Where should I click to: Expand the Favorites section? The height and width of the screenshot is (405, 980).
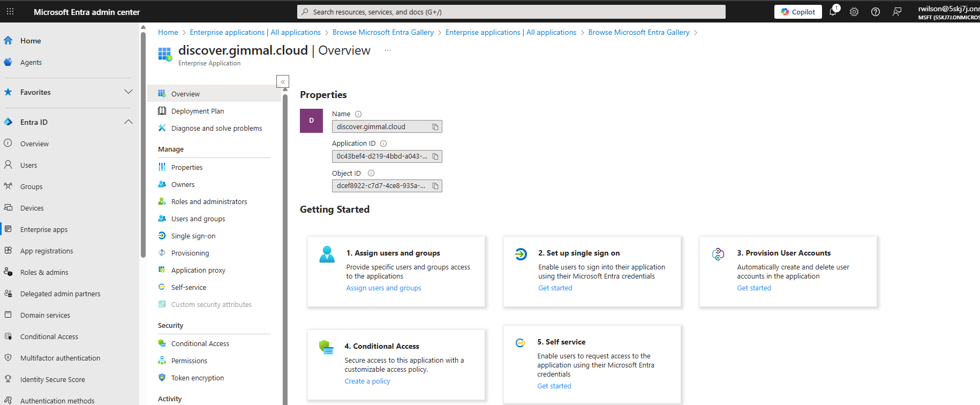(129, 92)
